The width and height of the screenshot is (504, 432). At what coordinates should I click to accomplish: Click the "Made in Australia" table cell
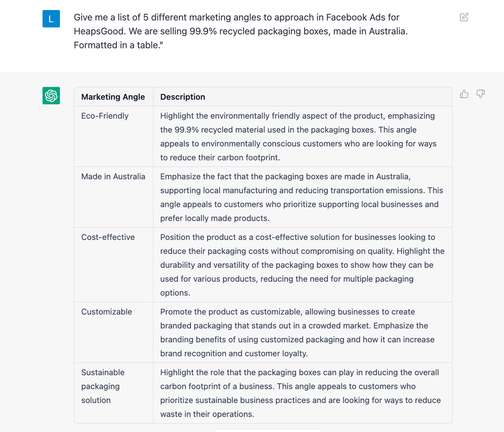point(114,197)
